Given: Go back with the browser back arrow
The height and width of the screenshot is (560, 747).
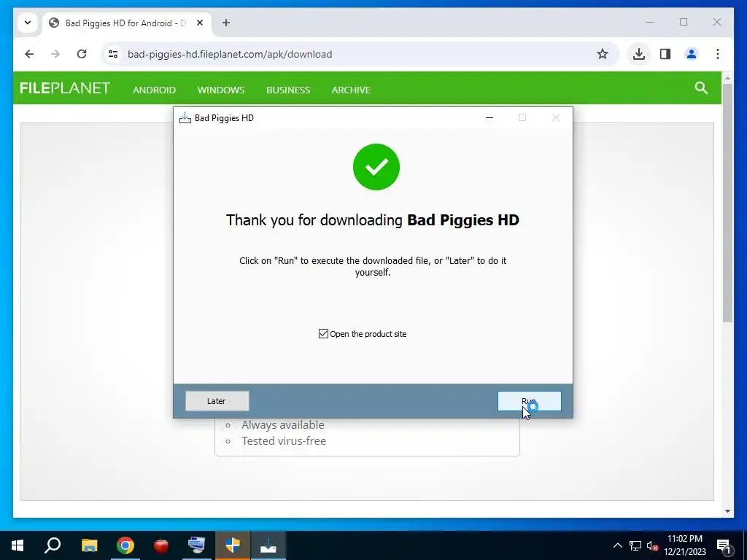Looking at the screenshot, I should click(29, 54).
